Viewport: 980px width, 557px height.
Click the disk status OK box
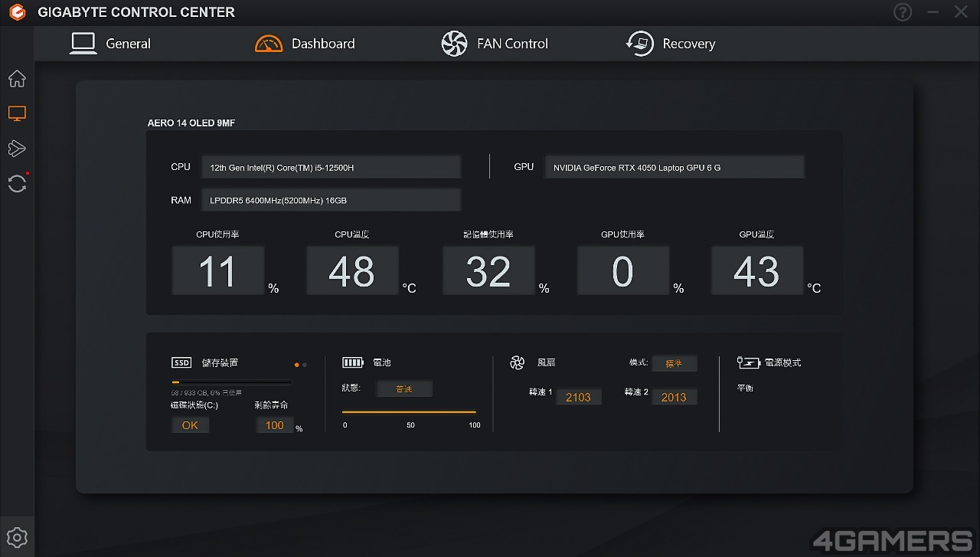pyautogui.click(x=190, y=425)
